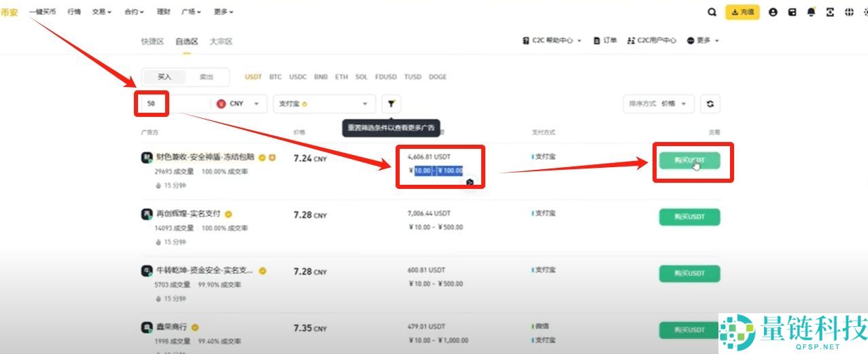Select the ETH coin tab

pos(341,77)
